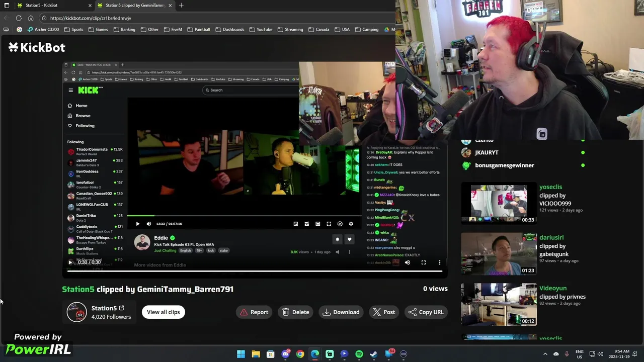The height and width of the screenshot is (362, 644).
Task: Expand the Paintball bookmarks folder
Action: (x=198, y=29)
